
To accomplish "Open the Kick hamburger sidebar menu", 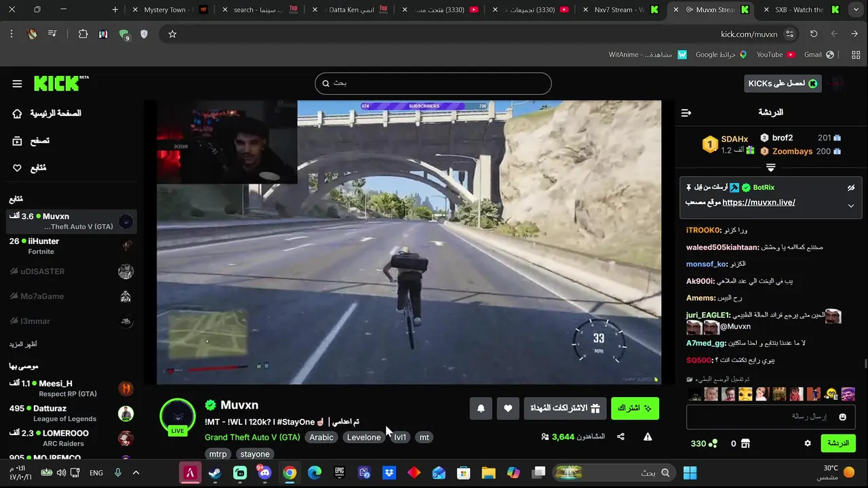I will coord(17,84).
